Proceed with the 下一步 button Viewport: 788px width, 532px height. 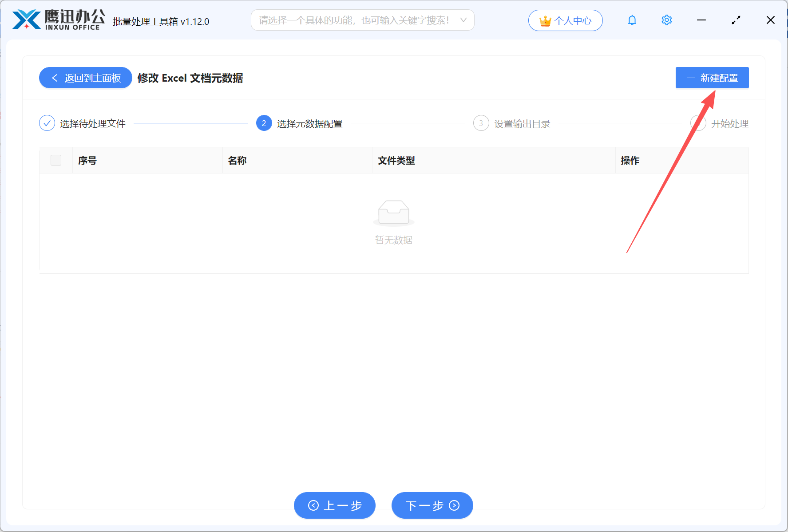click(432, 505)
